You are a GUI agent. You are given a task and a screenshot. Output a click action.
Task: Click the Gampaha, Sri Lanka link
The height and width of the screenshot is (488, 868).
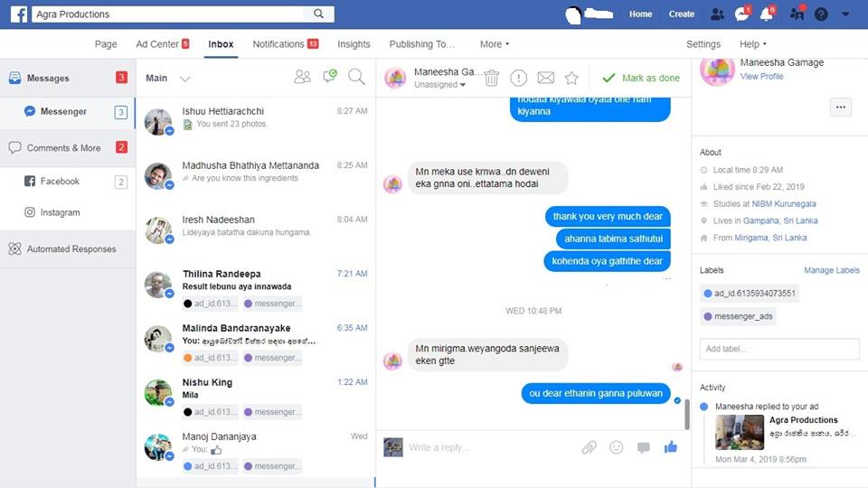(x=780, y=221)
